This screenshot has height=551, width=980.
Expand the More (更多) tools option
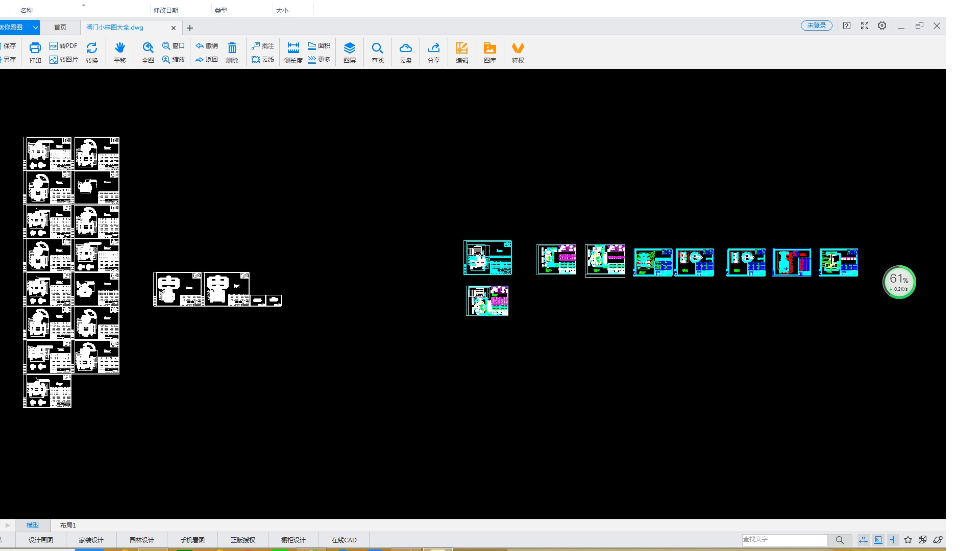(319, 60)
